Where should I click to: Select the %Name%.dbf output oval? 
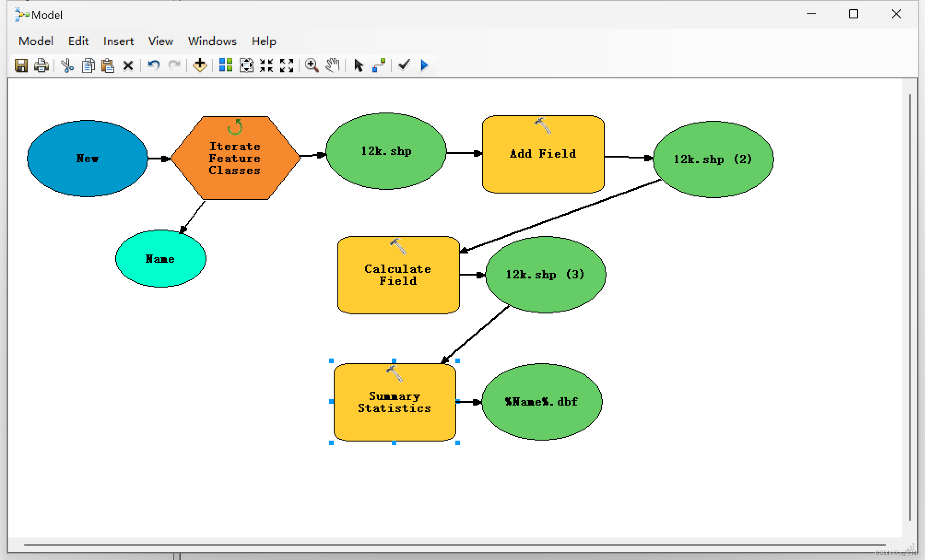[542, 402]
